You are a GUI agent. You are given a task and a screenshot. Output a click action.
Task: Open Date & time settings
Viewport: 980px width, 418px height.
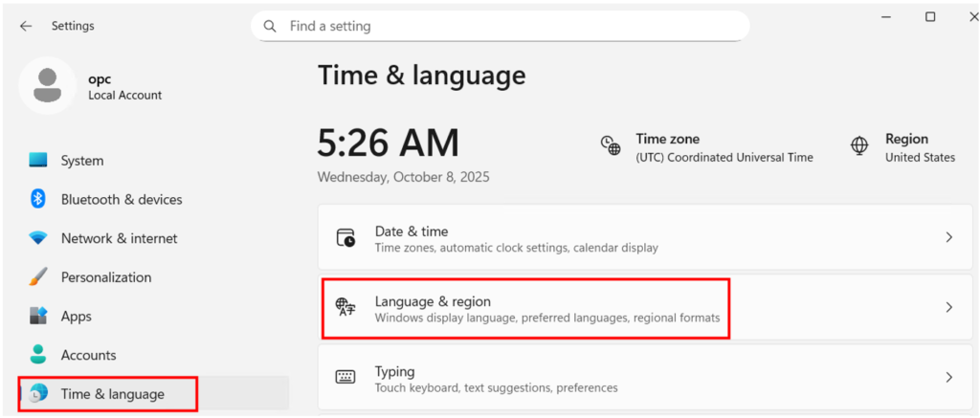click(517, 238)
